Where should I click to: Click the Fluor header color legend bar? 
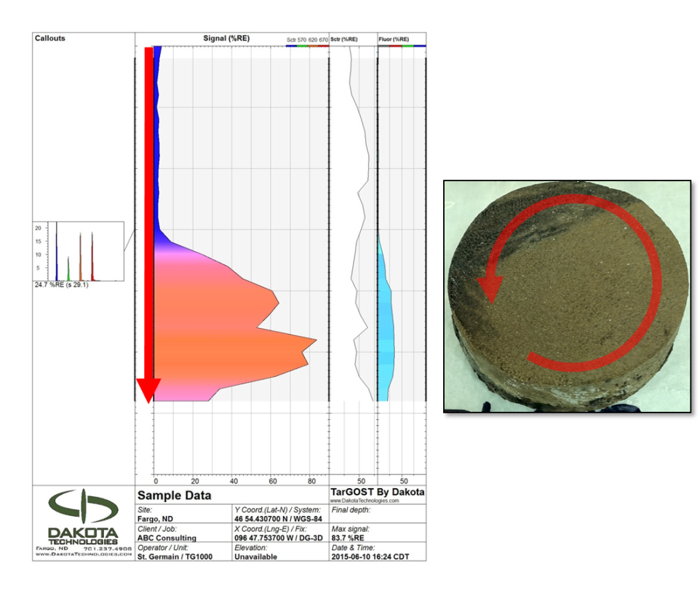pos(402,45)
